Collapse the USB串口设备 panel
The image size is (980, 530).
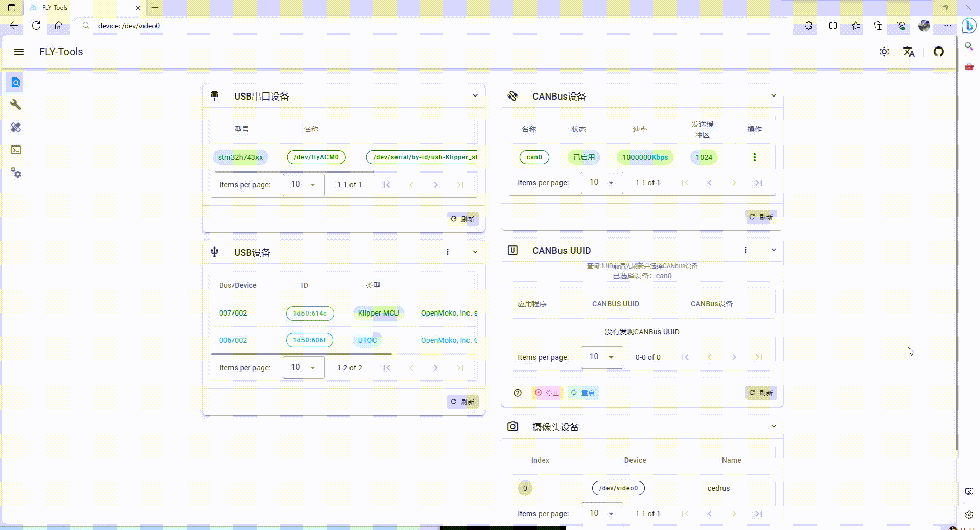pyautogui.click(x=475, y=96)
